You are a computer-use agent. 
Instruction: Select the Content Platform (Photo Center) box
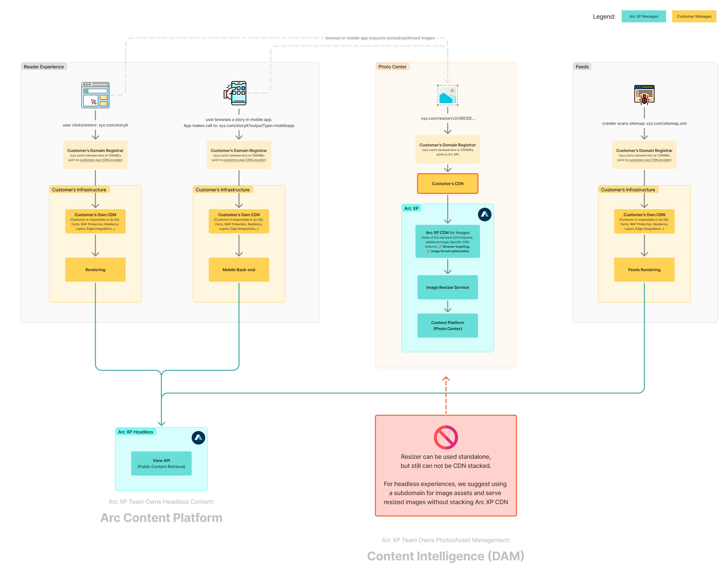[447, 325]
